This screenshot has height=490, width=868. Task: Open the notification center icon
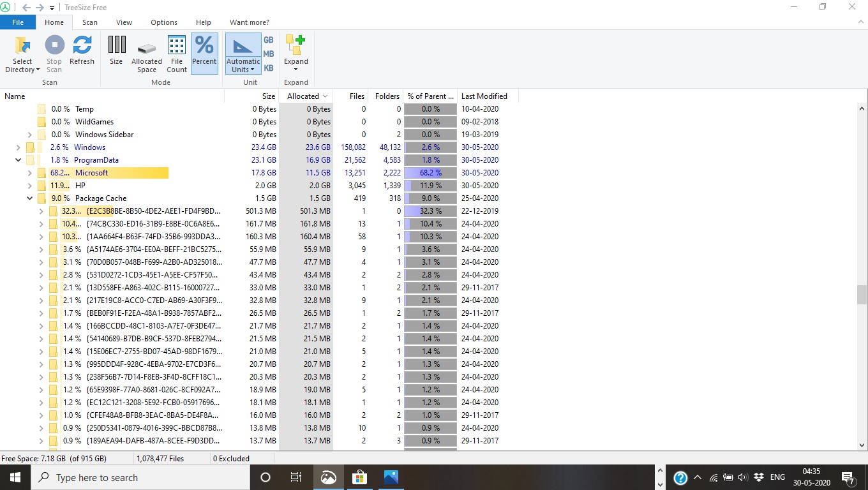pos(848,477)
